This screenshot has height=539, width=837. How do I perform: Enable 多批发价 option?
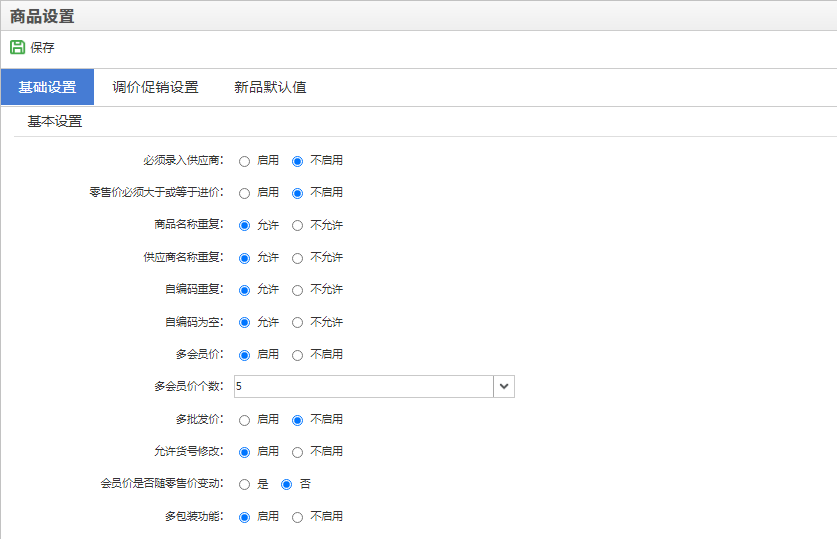pos(244,421)
